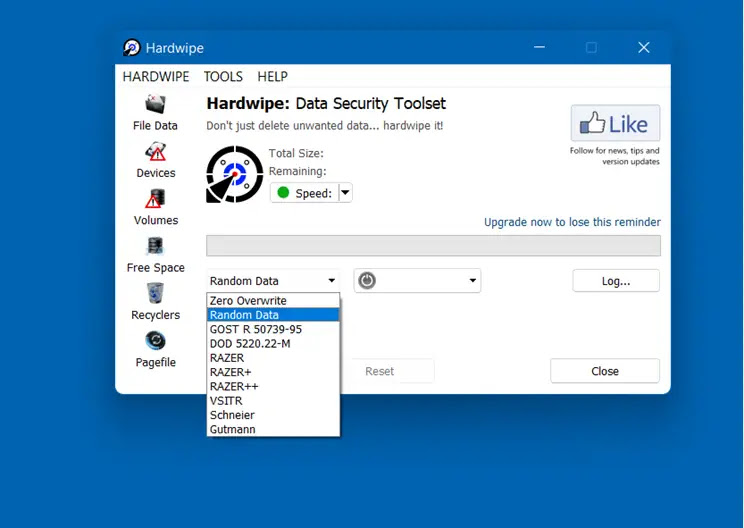Click the 'Data Security Toolset' heading
The width and height of the screenshot is (744, 528).
(x=371, y=103)
